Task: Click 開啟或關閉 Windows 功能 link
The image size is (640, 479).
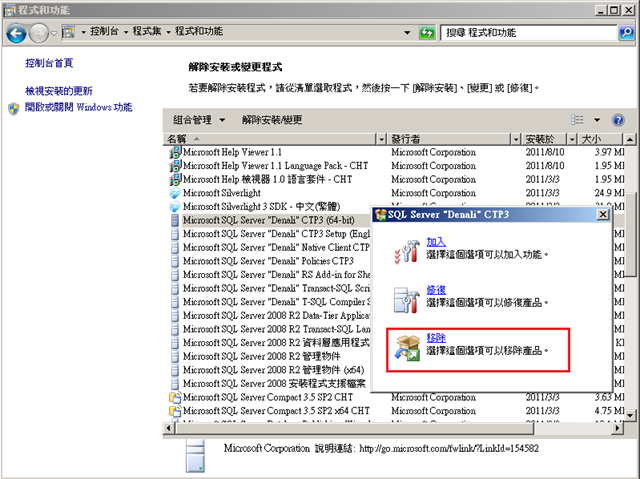Action: [78, 107]
